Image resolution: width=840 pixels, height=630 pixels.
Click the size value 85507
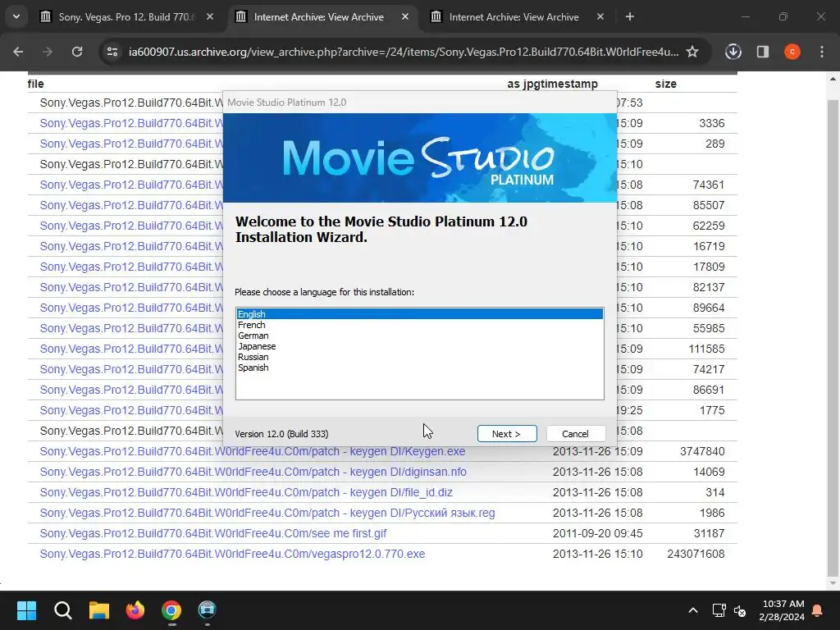click(709, 205)
